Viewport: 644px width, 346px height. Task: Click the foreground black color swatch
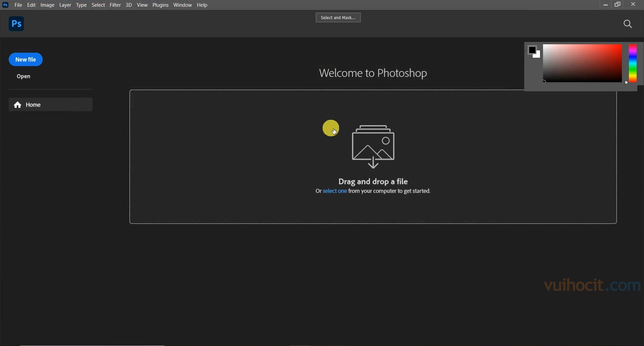532,50
